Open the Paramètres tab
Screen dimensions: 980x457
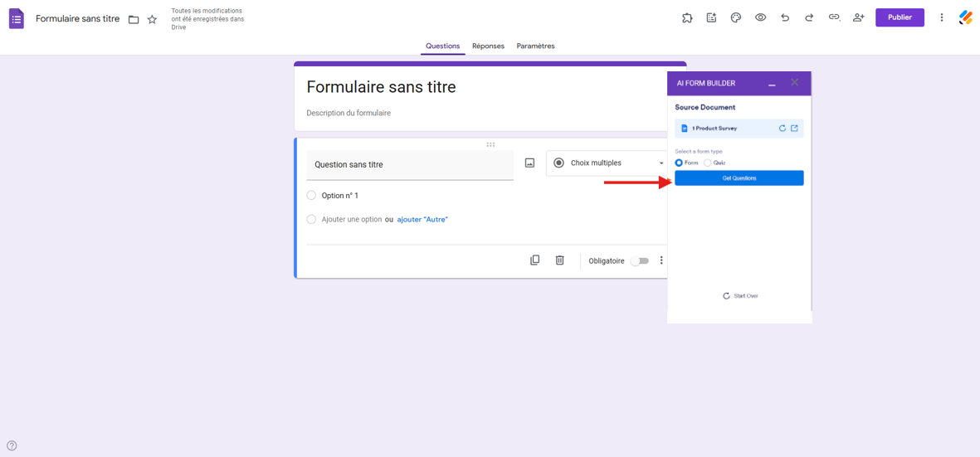pyautogui.click(x=535, y=46)
